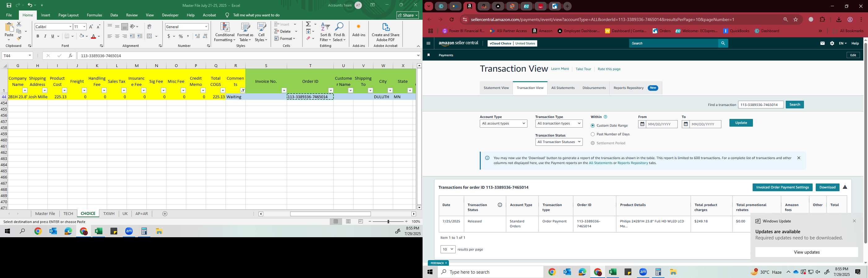
Task: Click Invoiced Order Payment Settings
Action: point(782,187)
